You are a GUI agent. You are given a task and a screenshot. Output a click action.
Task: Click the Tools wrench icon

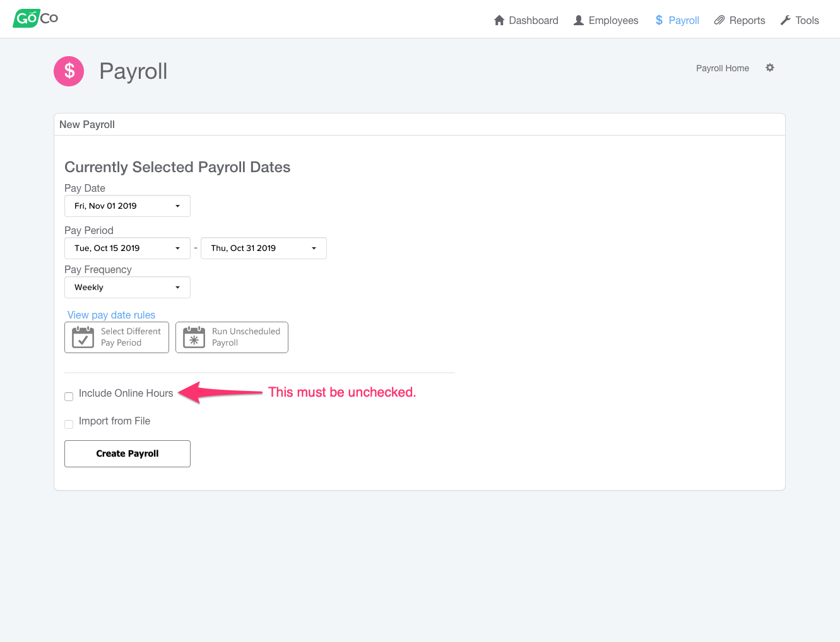(x=785, y=20)
